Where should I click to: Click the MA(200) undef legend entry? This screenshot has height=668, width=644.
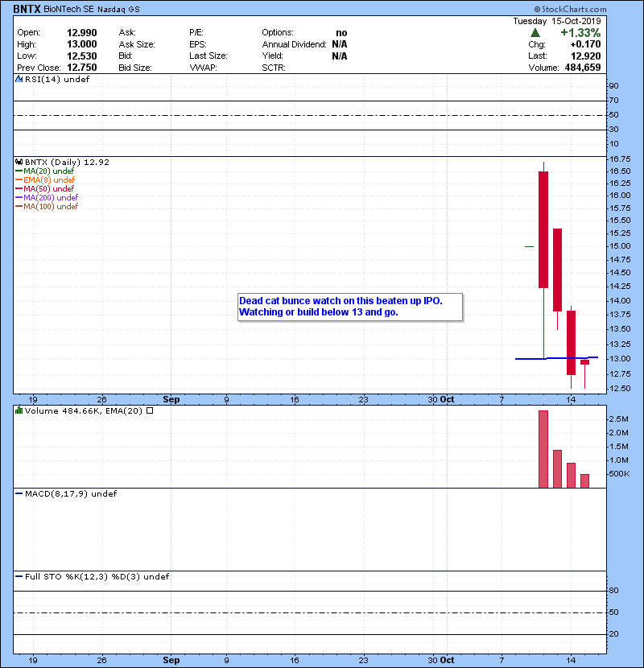tap(47, 198)
